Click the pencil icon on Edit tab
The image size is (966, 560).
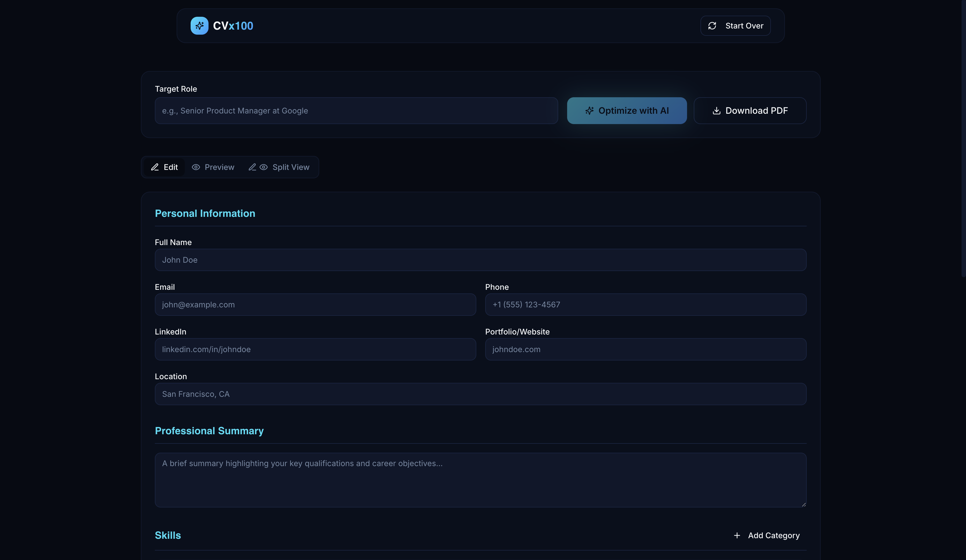(155, 167)
